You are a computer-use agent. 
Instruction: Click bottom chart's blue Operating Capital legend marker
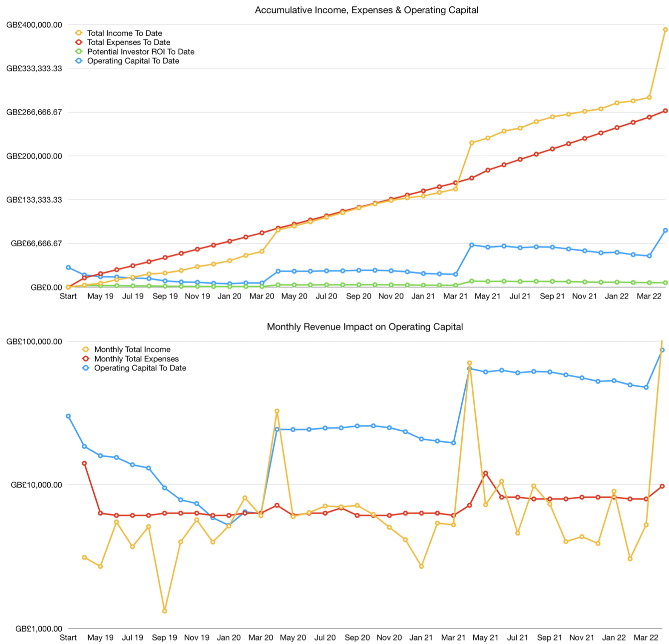(x=86, y=368)
